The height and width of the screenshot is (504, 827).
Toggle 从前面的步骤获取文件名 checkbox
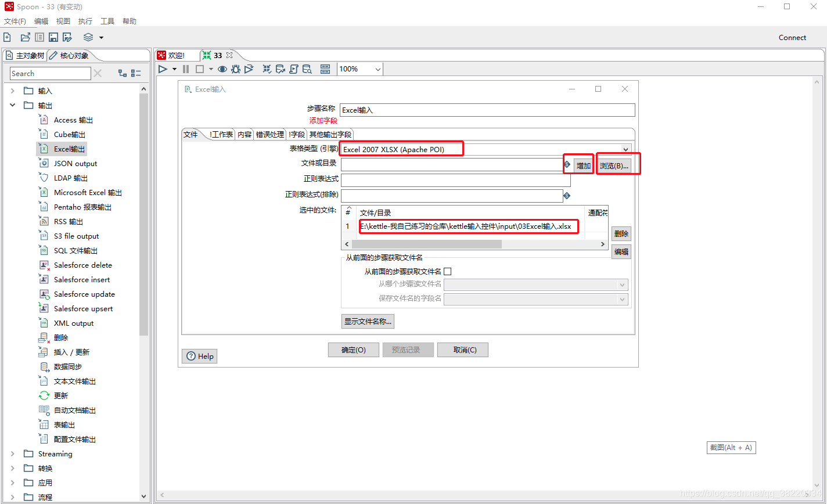pyautogui.click(x=447, y=271)
